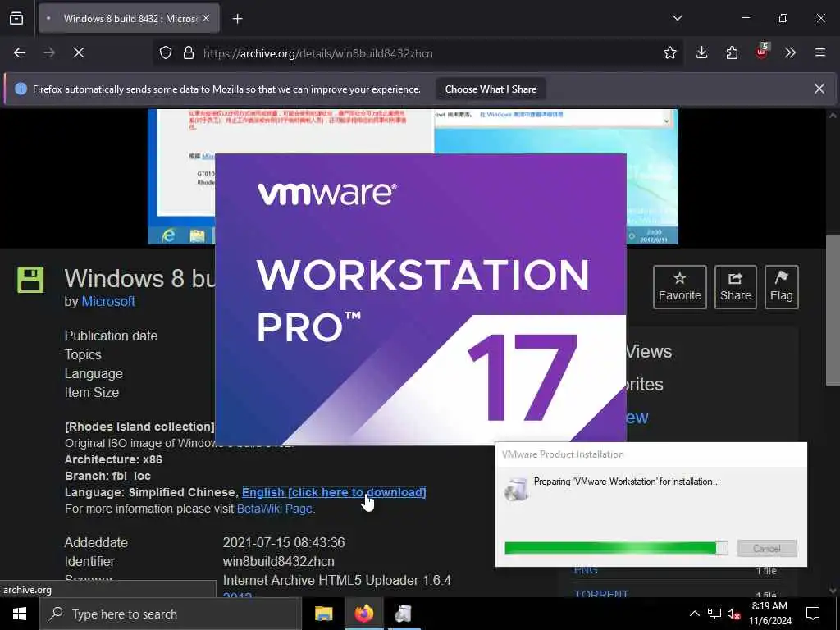Screen dimensions: 840x630
Task: Click the software floppy disk icon
Action: 30,280
